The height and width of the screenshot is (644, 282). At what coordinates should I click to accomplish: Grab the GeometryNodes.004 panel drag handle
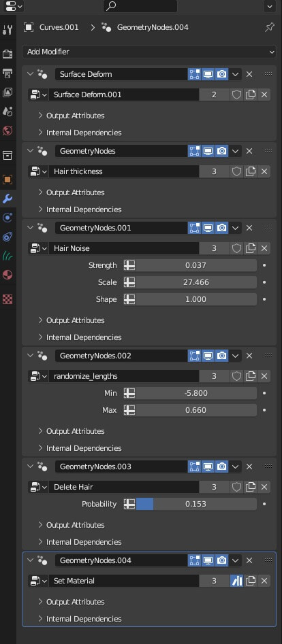coord(268,560)
